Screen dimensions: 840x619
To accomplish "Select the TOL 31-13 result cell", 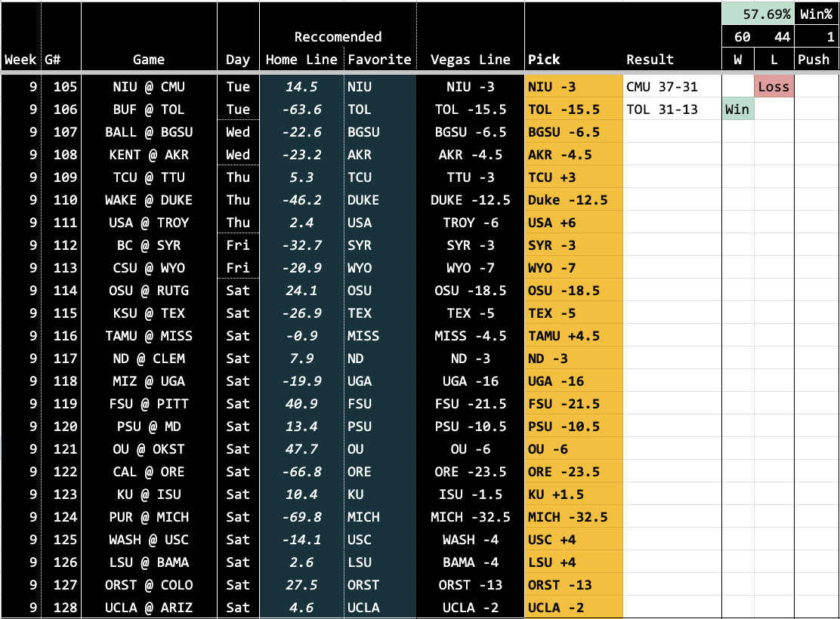I will tap(672, 109).
